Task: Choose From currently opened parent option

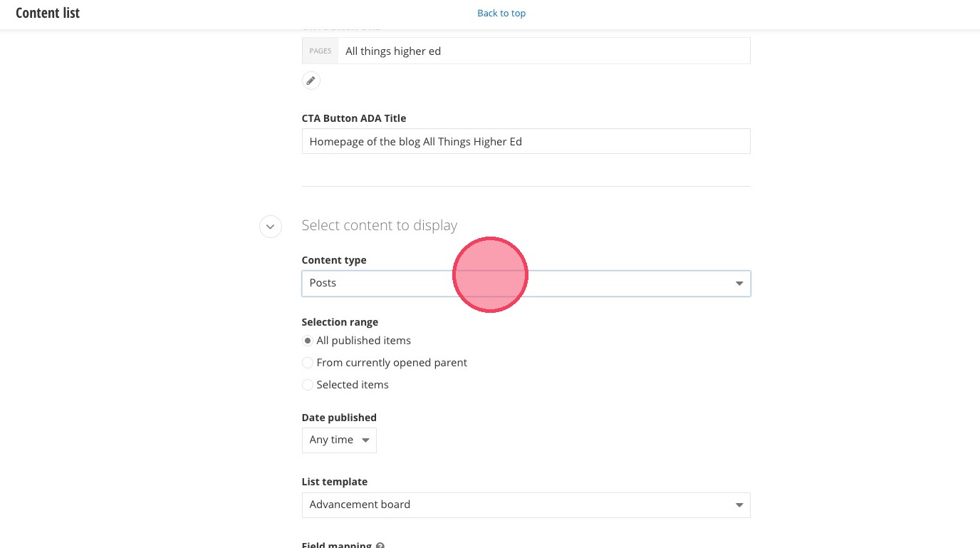Action: pyautogui.click(x=308, y=363)
